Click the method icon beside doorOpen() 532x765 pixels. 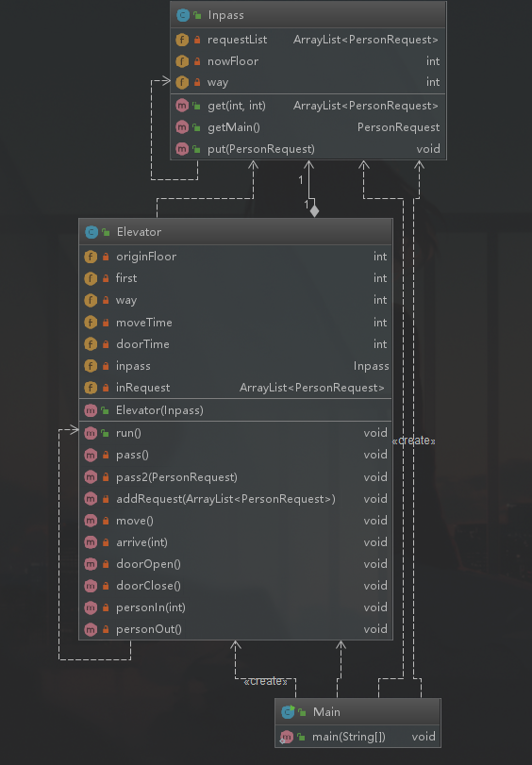click(x=91, y=564)
